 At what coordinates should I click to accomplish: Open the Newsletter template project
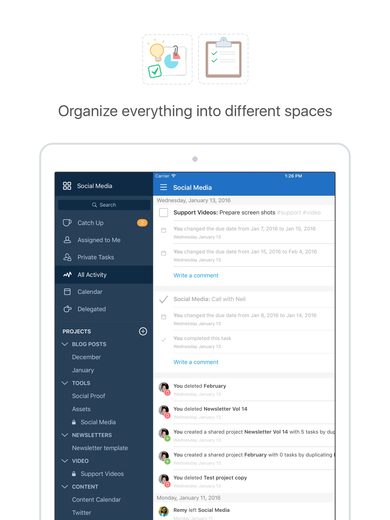(x=100, y=448)
